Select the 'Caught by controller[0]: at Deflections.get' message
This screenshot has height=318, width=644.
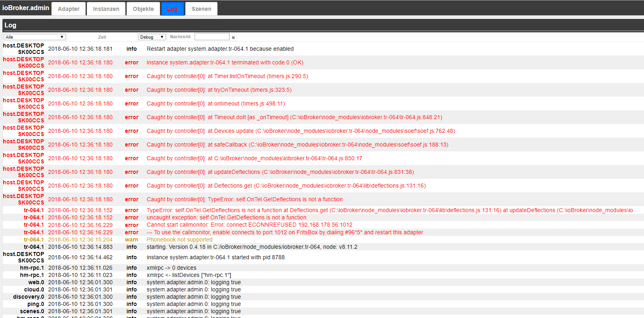coord(286,186)
